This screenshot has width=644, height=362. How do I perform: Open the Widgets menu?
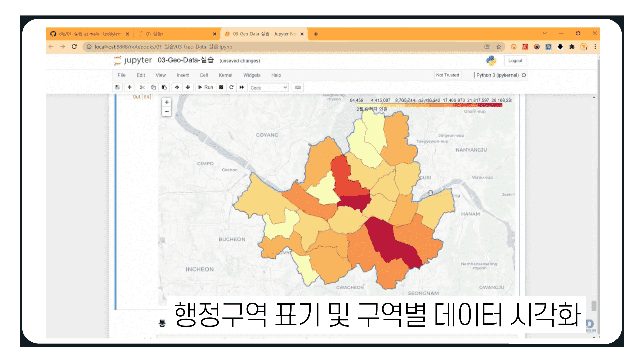[252, 75]
